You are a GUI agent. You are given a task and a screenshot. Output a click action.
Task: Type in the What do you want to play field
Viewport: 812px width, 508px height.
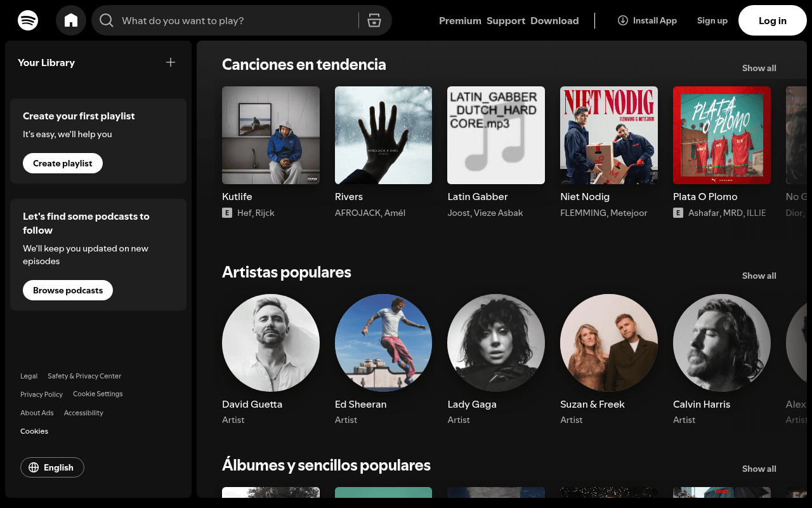222,20
